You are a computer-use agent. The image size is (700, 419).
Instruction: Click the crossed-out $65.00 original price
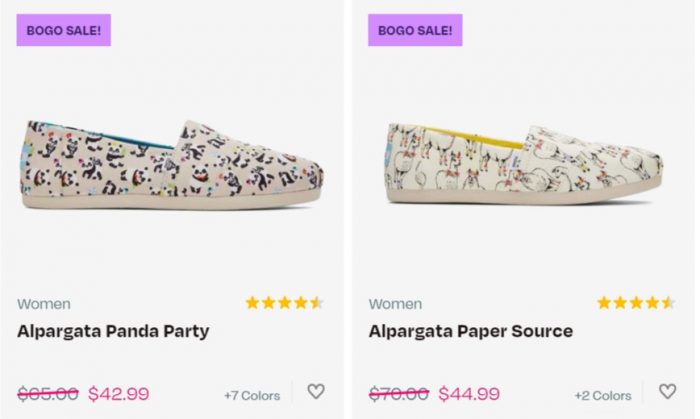click(48, 394)
